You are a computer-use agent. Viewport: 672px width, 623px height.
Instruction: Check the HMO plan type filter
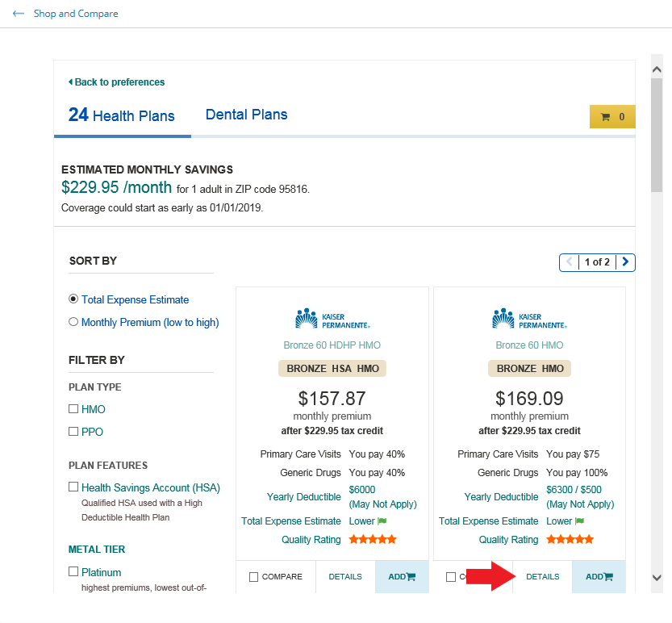click(73, 408)
